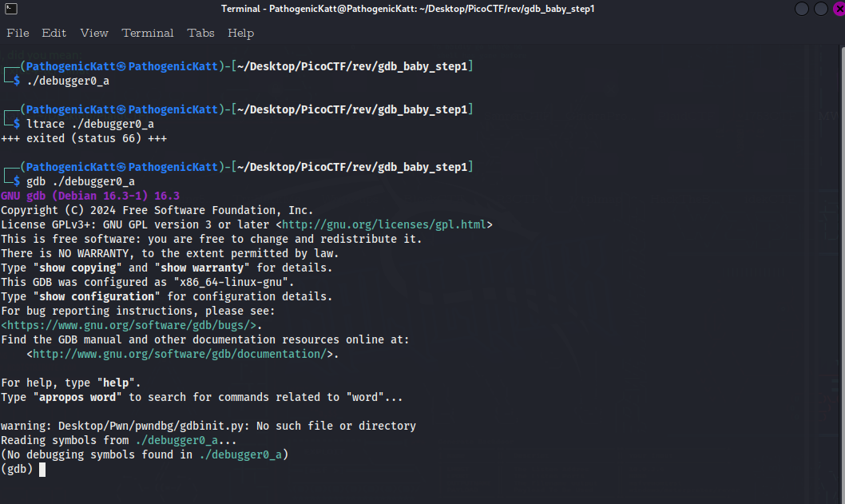Open the File menu
The image size is (845, 504).
18,33
